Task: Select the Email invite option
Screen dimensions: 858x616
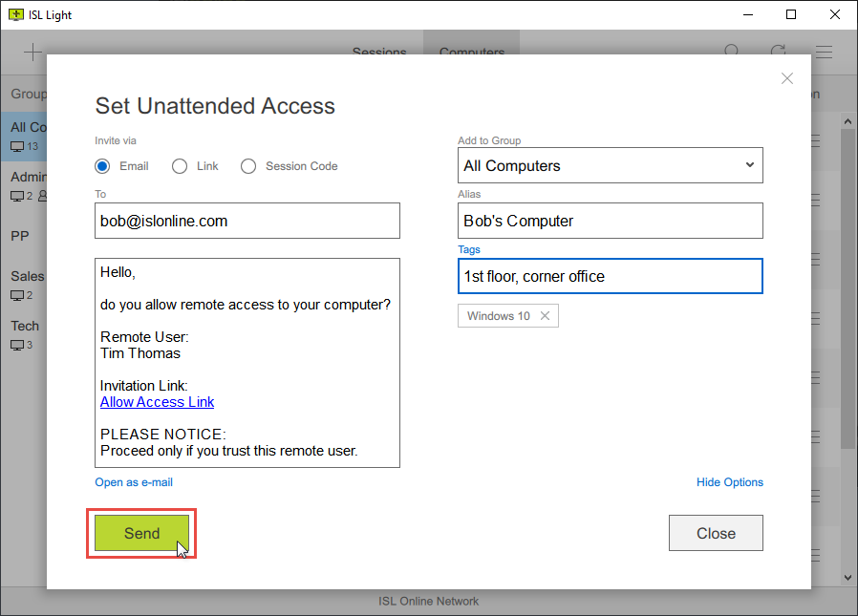Action: point(102,165)
